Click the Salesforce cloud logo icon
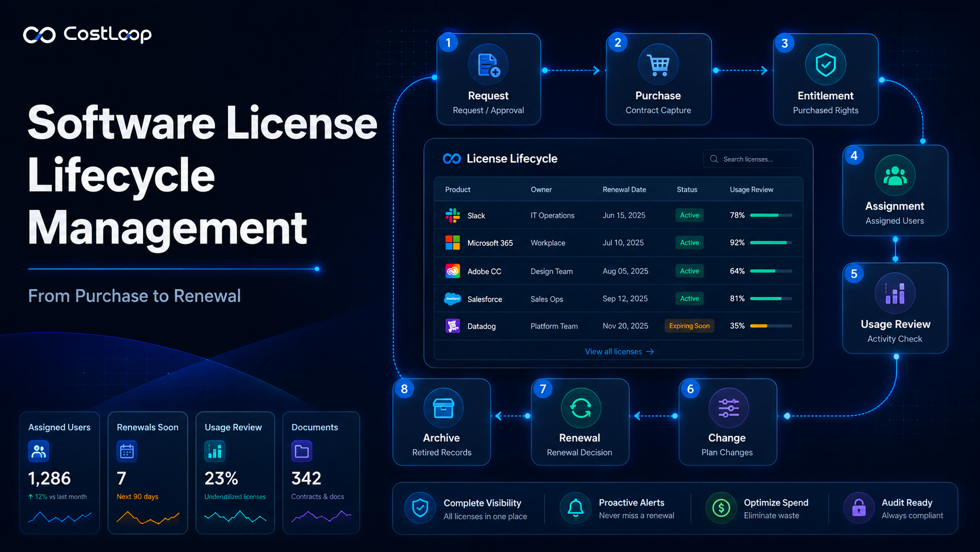This screenshot has height=552, width=980. (x=452, y=299)
